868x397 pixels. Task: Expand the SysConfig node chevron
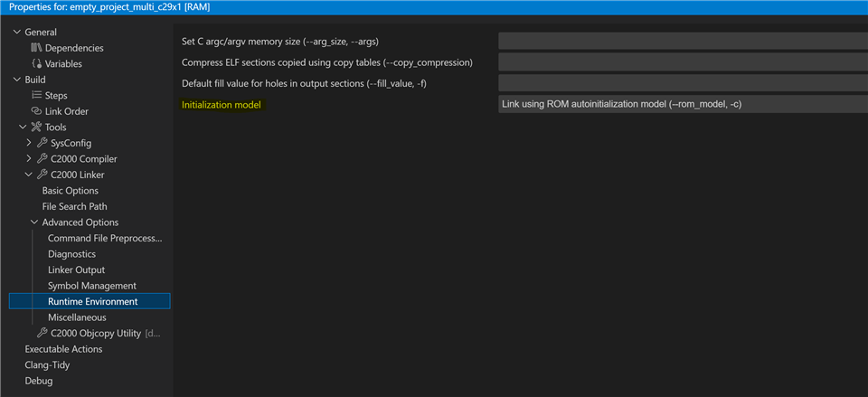click(29, 143)
